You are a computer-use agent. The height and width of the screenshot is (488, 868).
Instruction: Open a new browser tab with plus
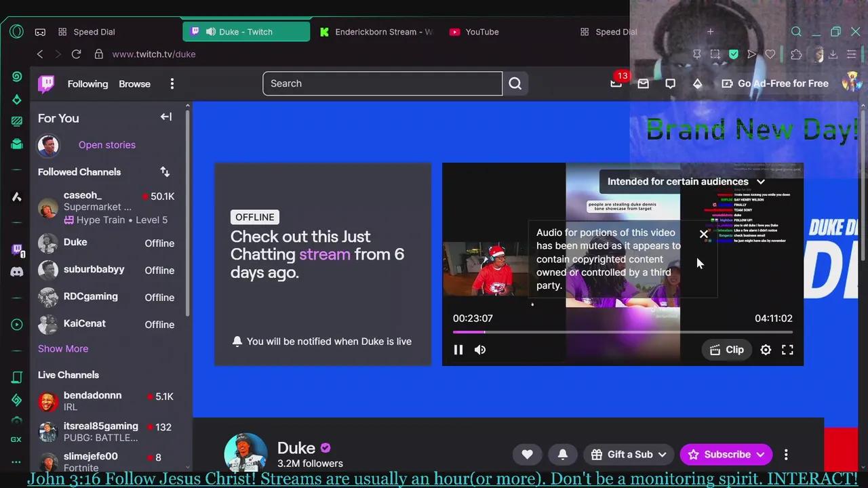pos(710,32)
